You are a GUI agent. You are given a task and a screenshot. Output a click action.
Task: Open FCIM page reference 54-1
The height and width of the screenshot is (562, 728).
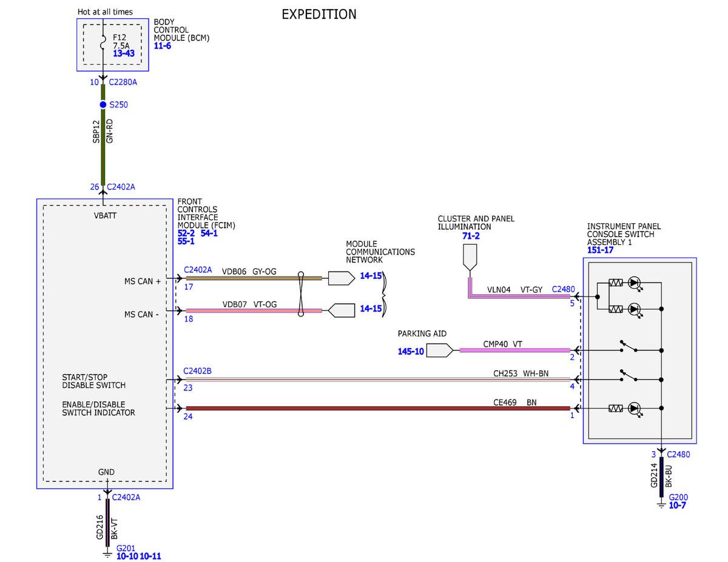tap(209, 233)
